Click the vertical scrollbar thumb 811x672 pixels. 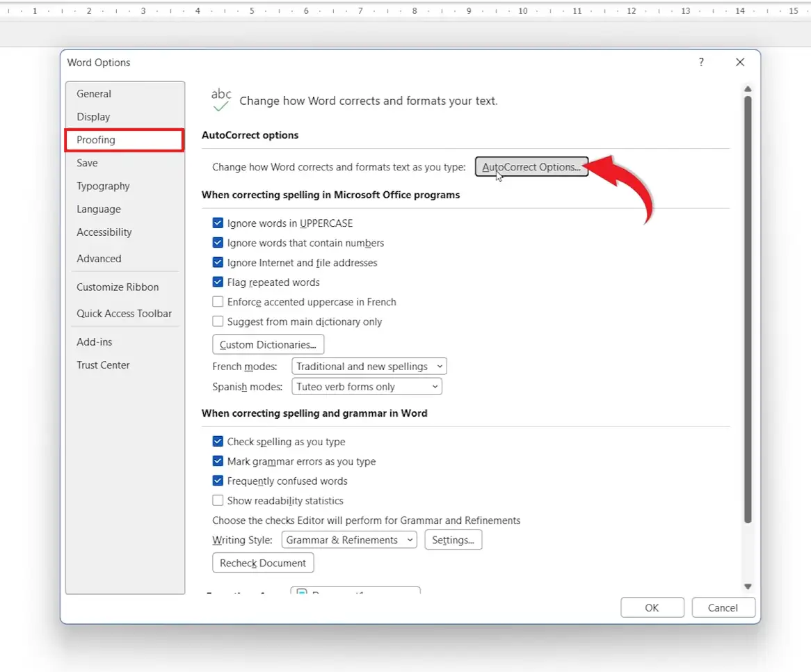pyautogui.click(x=748, y=310)
